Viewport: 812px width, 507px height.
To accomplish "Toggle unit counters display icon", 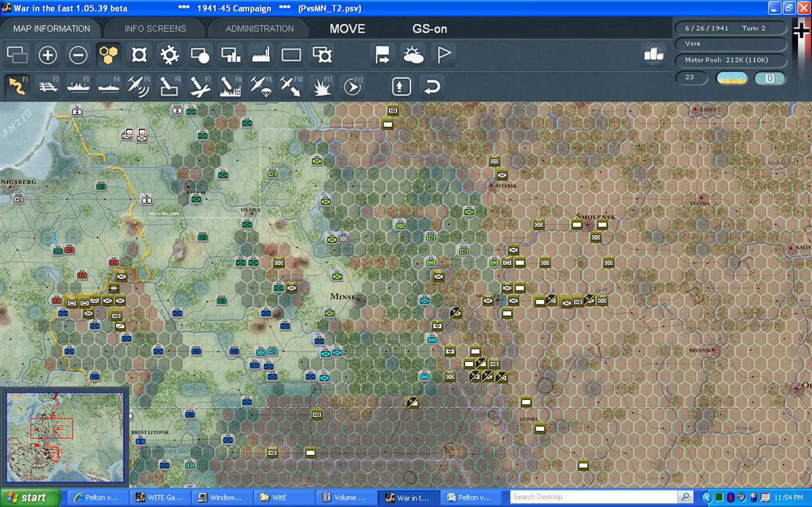I will [17, 55].
